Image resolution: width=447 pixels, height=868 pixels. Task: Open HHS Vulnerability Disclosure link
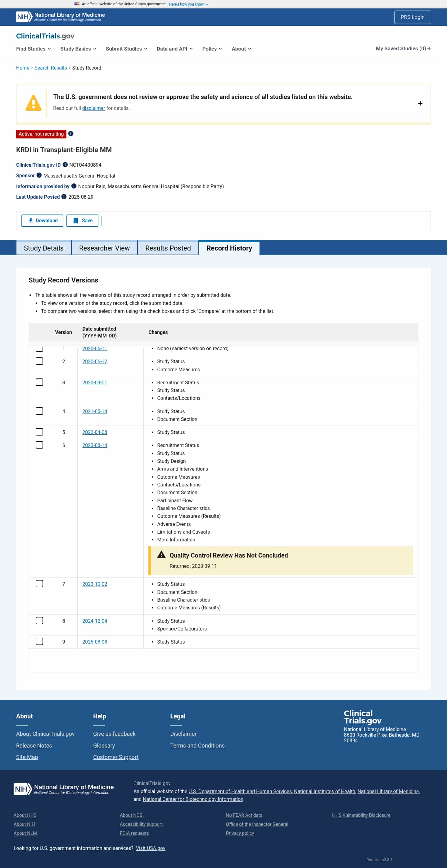361,815
